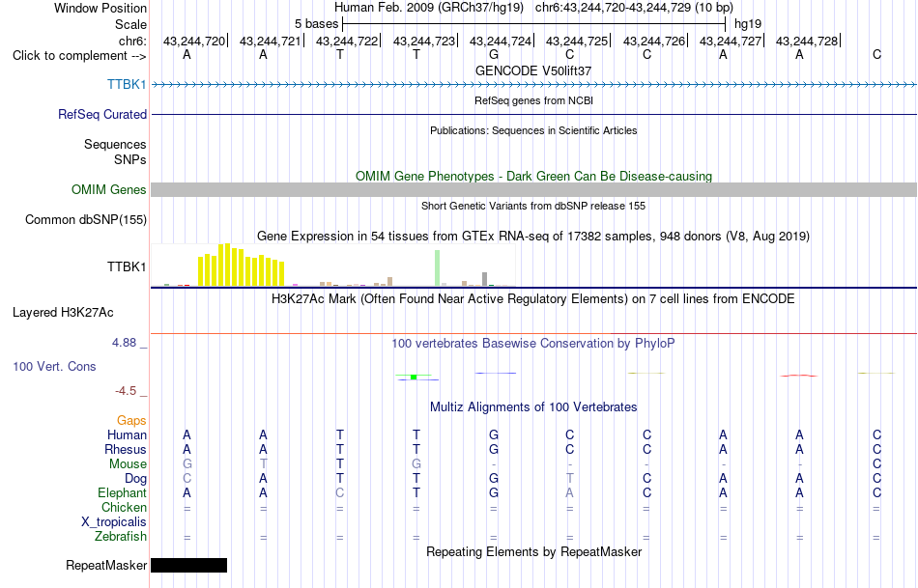The width and height of the screenshot is (918, 588).
Task: Click the X_tropicalis species row label
Action: tap(114, 522)
